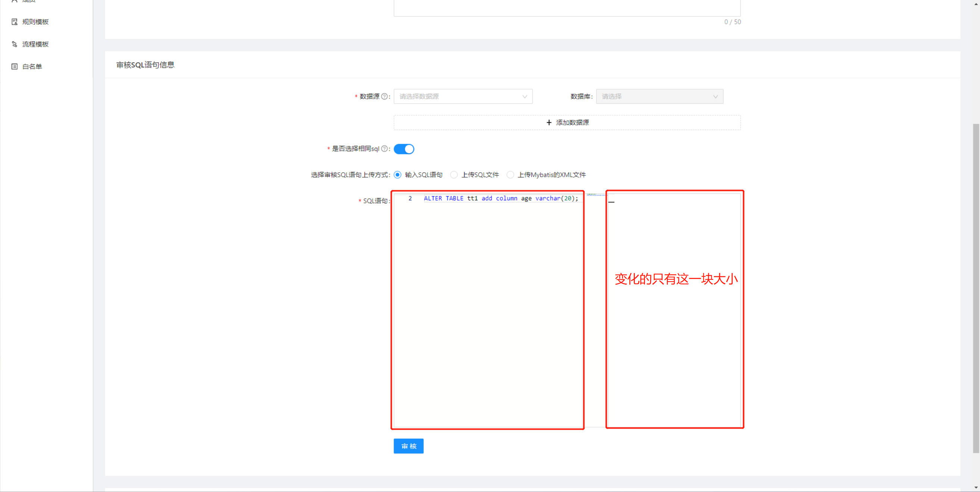Open the 数据源 help question-mark icon
Screen dimensions: 980x492
[385, 97]
